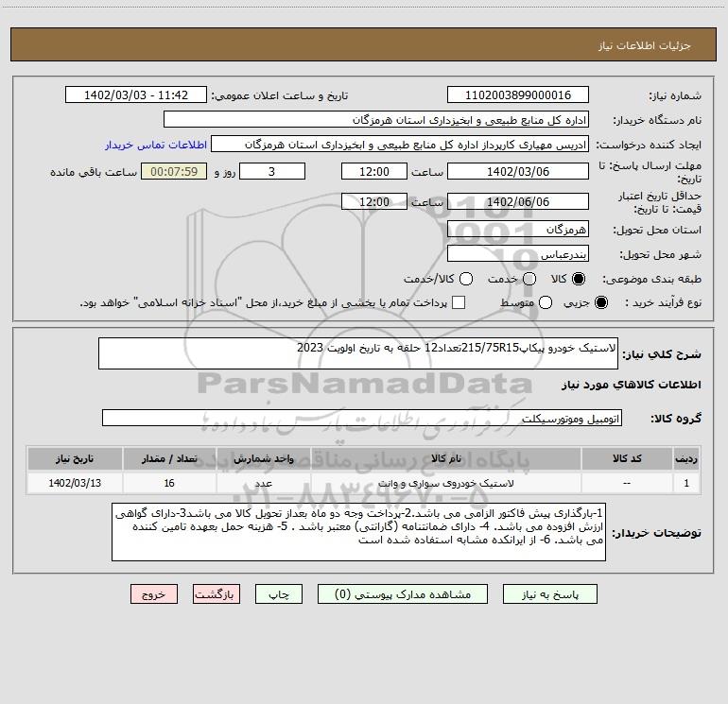Click the خروج exit button
The width and height of the screenshot is (728, 704).
pyautogui.click(x=154, y=594)
